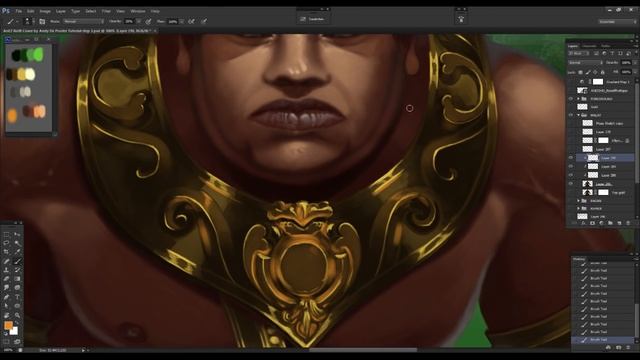Select Layer 290 thumbnail
The width and height of the screenshot is (640, 360).
click(x=593, y=158)
